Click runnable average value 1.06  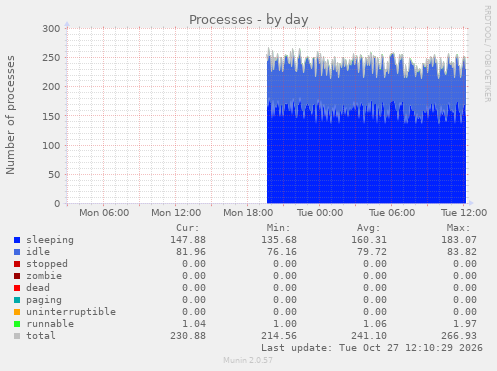tap(375, 324)
